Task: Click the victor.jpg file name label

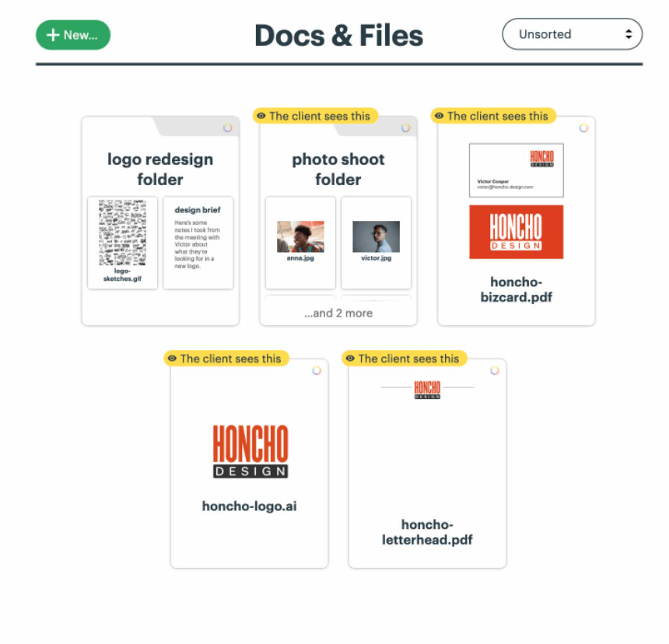Action: 376,258
